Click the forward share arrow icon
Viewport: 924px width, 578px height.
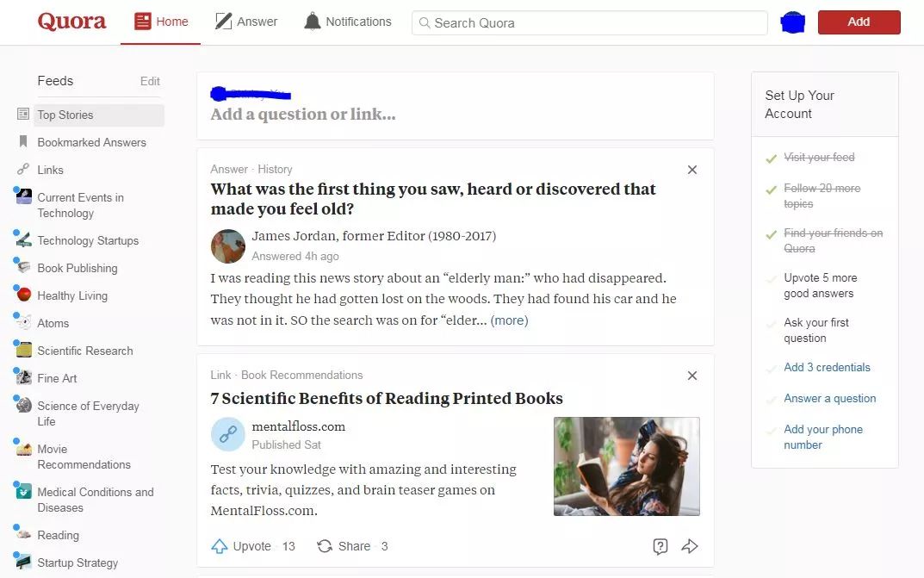(690, 546)
